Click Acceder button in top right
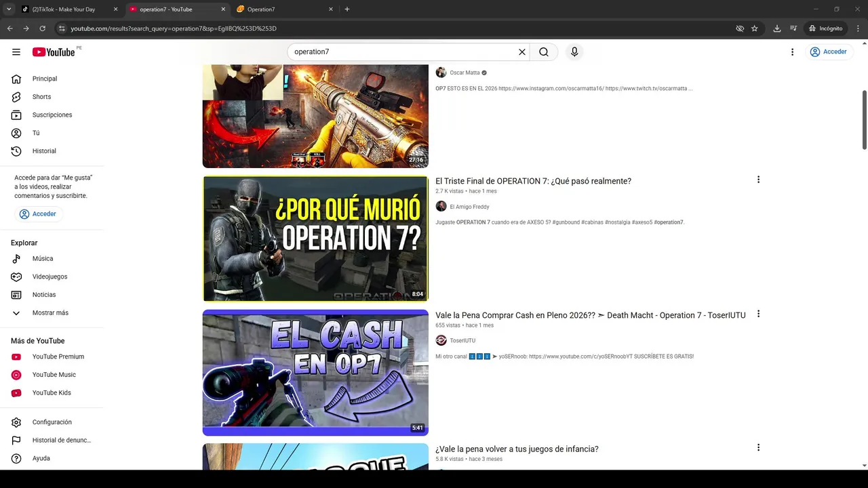This screenshot has height=488, width=868. [x=828, y=52]
